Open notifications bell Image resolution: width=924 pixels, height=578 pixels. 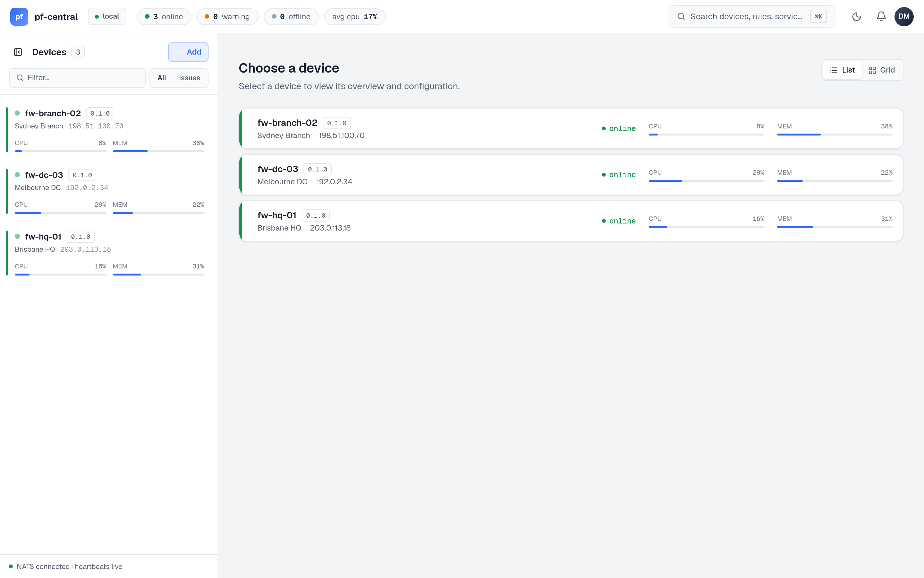[x=881, y=16]
